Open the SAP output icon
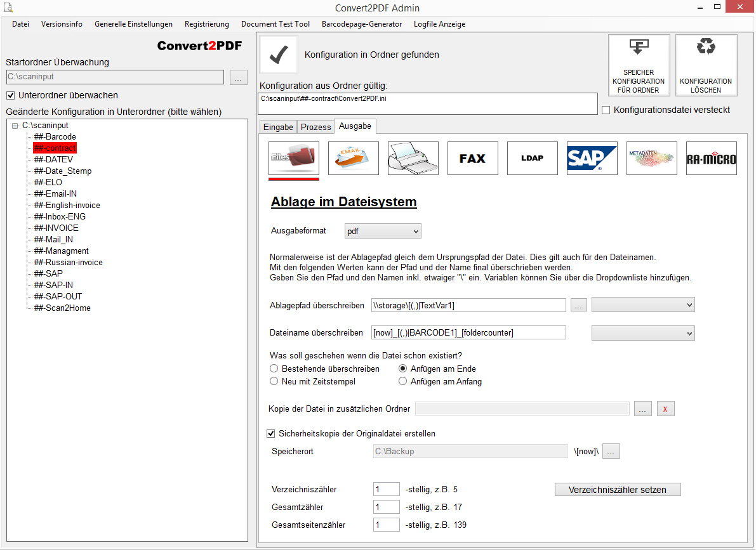The width and height of the screenshot is (756, 550). click(x=592, y=158)
